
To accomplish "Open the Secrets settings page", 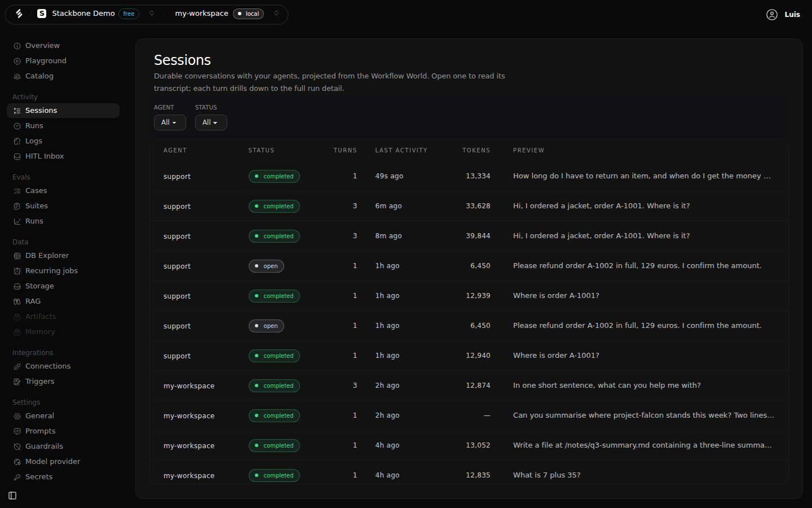I will tap(63, 477).
